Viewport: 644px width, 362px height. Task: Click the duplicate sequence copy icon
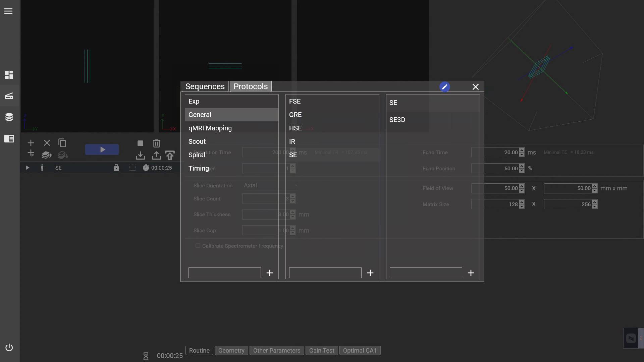[x=62, y=143]
